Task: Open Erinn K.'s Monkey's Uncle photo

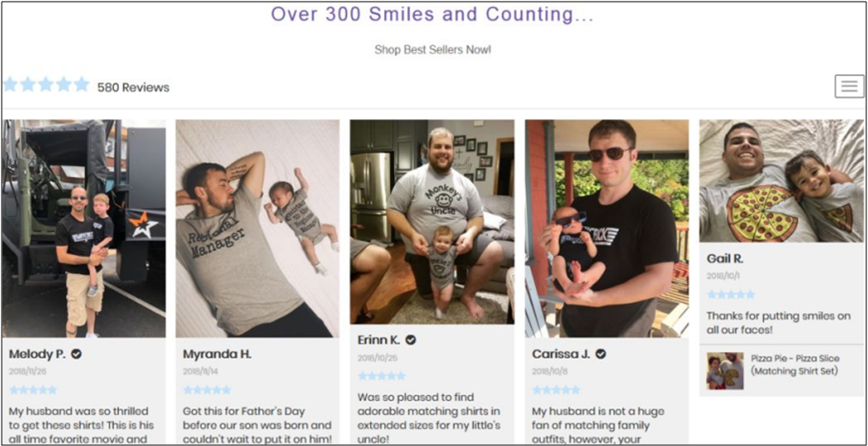Action: (x=432, y=221)
